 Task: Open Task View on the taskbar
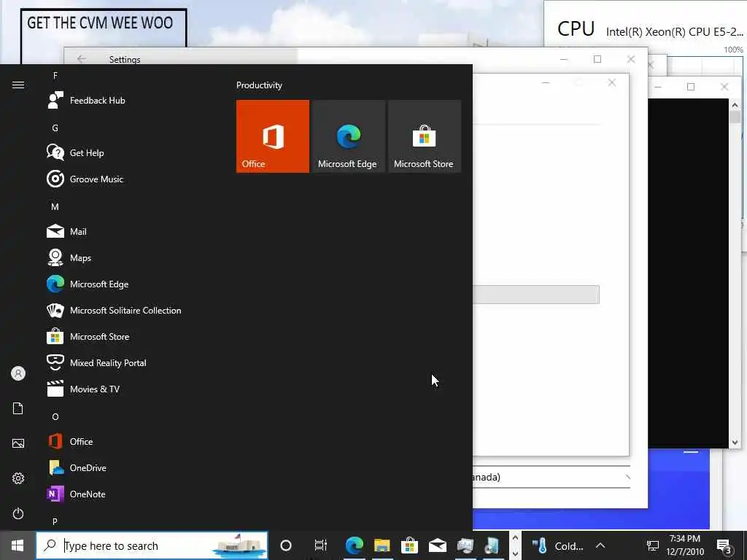[321, 545]
